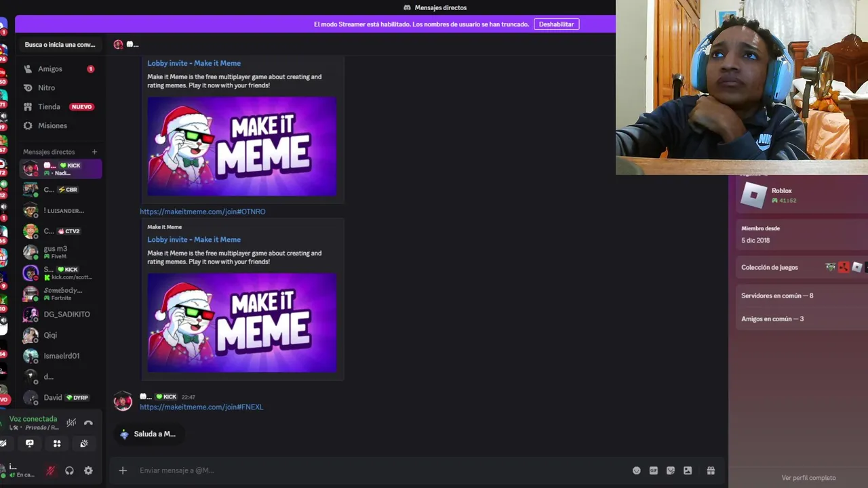Screen dimensions: 868x488
Task: Open DM with S... kick.com/scott
Action: point(60,273)
